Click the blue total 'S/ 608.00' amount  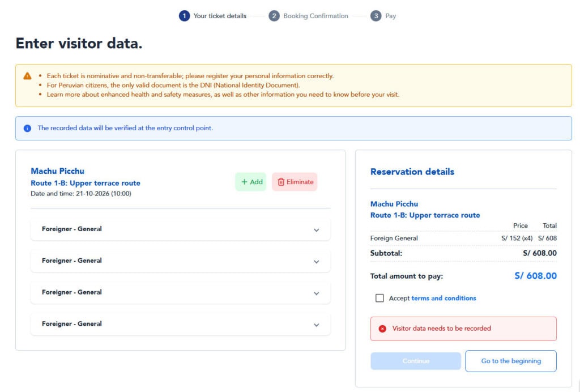pyautogui.click(x=536, y=276)
